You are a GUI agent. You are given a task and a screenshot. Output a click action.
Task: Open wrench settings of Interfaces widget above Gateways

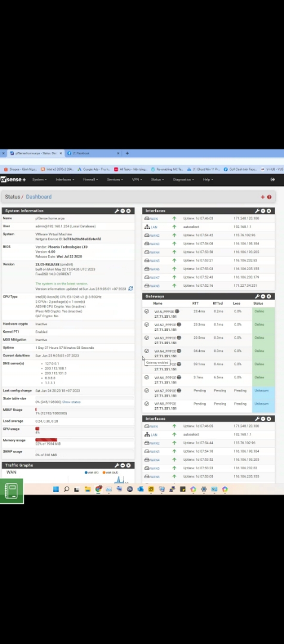pyautogui.click(x=257, y=210)
